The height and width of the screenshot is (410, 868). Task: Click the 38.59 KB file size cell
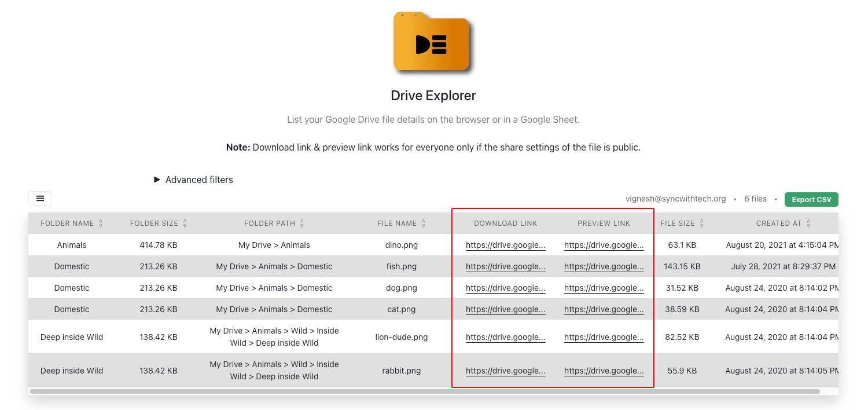682,309
